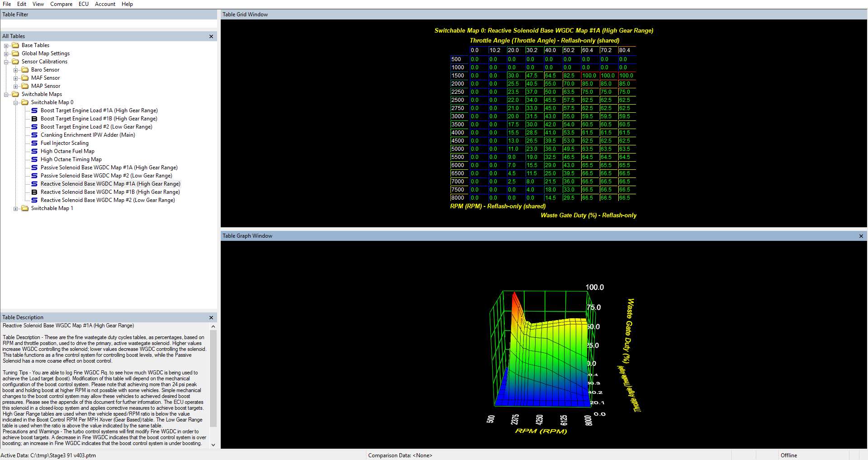The height and width of the screenshot is (460, 868).
Task: Click S icon of High Octane Timing Map
Action: coord(34,159)
